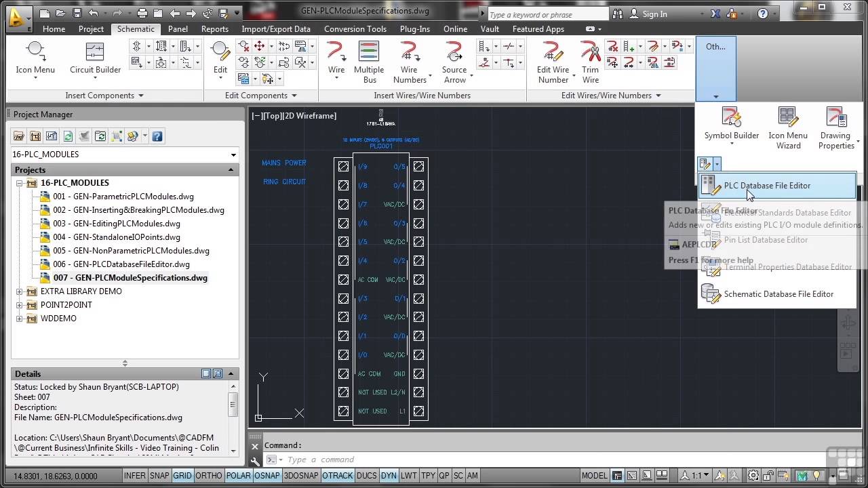Screen dimensions: 868x488
Task: Toggle OTRACK in status bar
Action: [x=338, y=476]
